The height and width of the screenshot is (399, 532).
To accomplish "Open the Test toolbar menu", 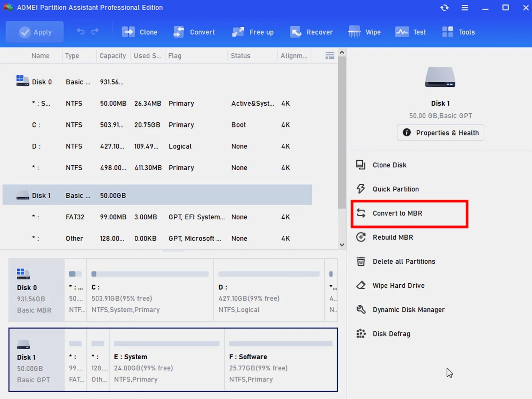I will (x=402, y=32).
